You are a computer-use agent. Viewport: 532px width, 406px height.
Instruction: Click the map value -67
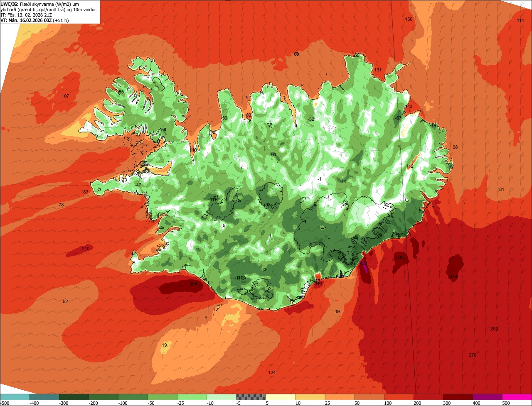pos(398,118)
